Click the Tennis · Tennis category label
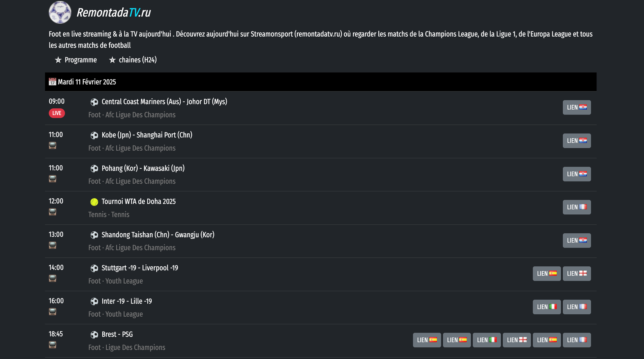Viewport: 644px width, 359px height. pos(109,215)
